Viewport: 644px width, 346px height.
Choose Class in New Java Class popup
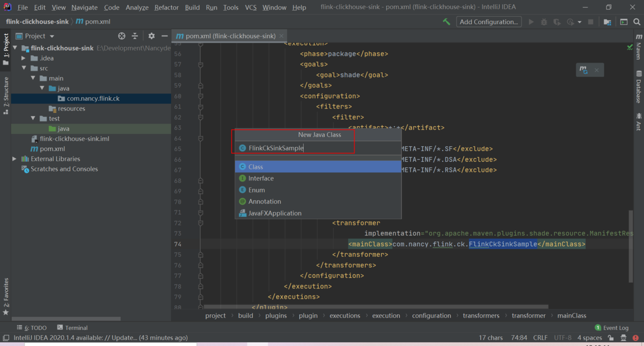318,167
